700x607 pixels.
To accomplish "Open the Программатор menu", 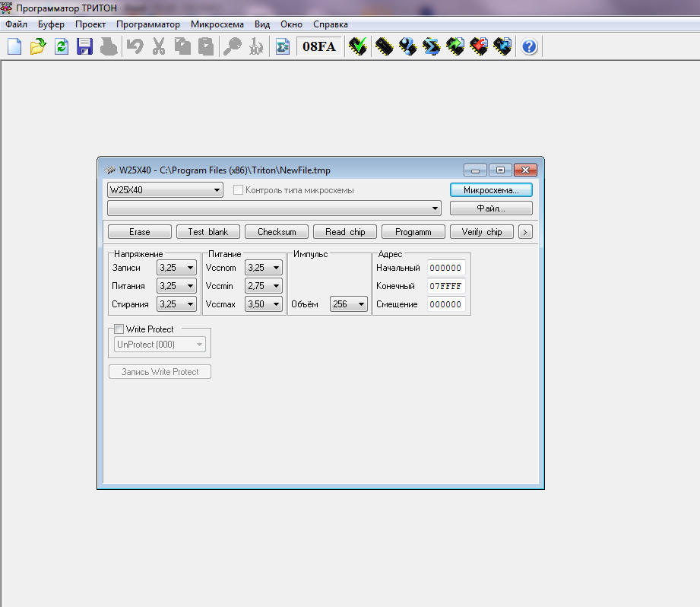I will [x=147, y=24].
